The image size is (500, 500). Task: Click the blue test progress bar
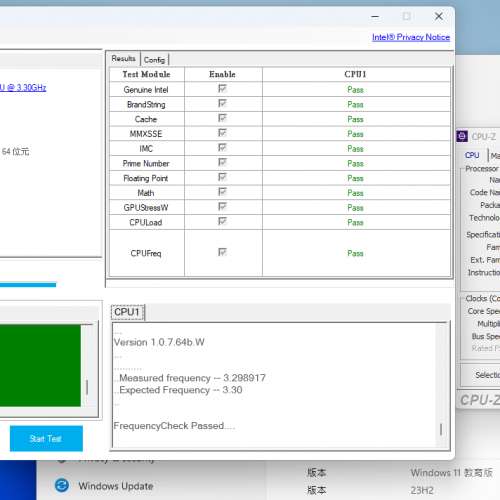point(28,285)
